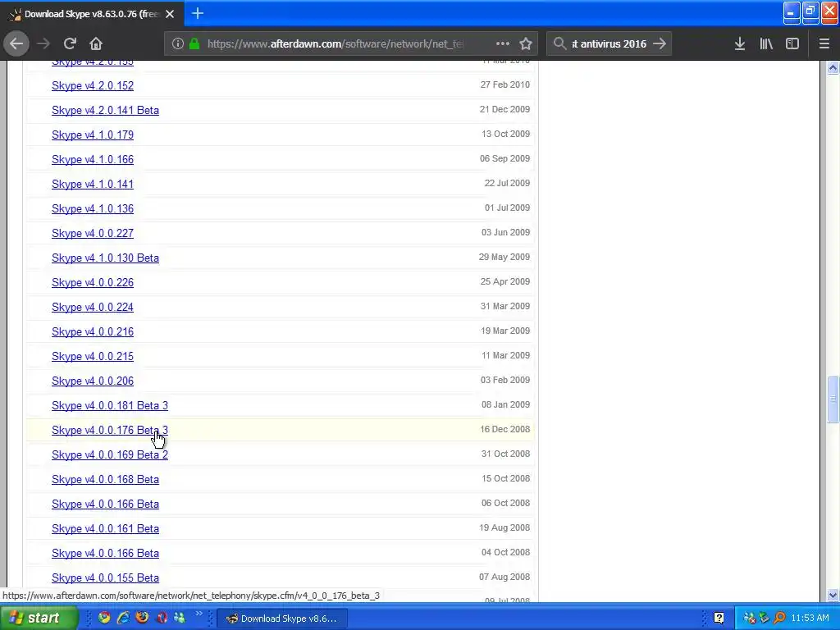Show site information for afterdawn.com

coord(178,43)
